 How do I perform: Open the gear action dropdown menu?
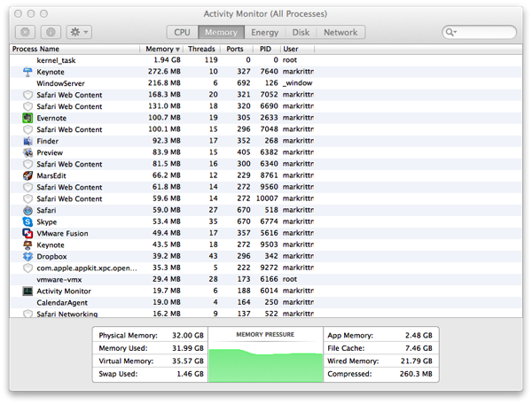pyautogui.click(x=79, y=32)
